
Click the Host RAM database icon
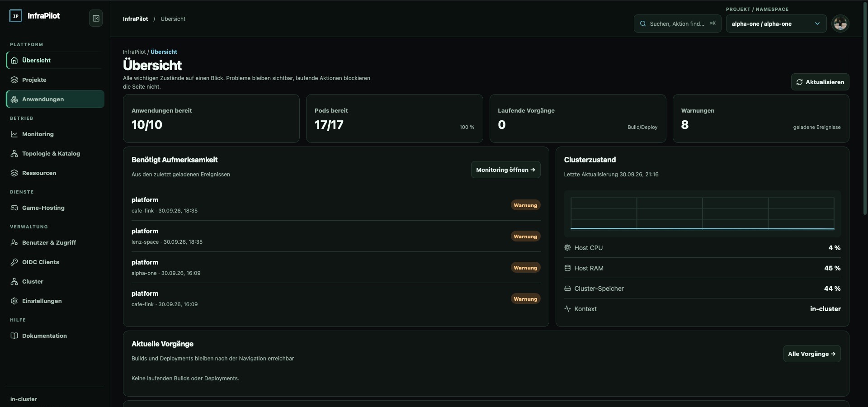(x=568, y=268)
